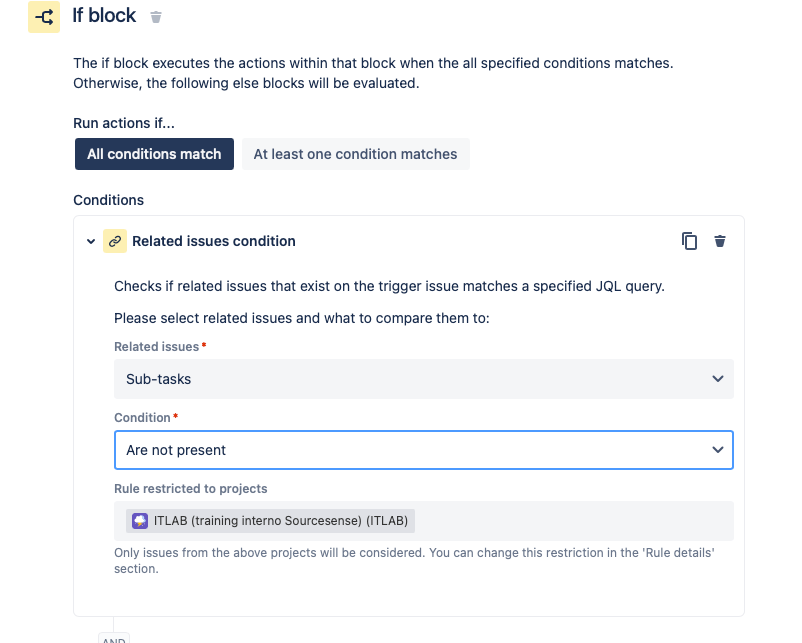Collapse the Related issues condition section

click(x=91, y=241)
